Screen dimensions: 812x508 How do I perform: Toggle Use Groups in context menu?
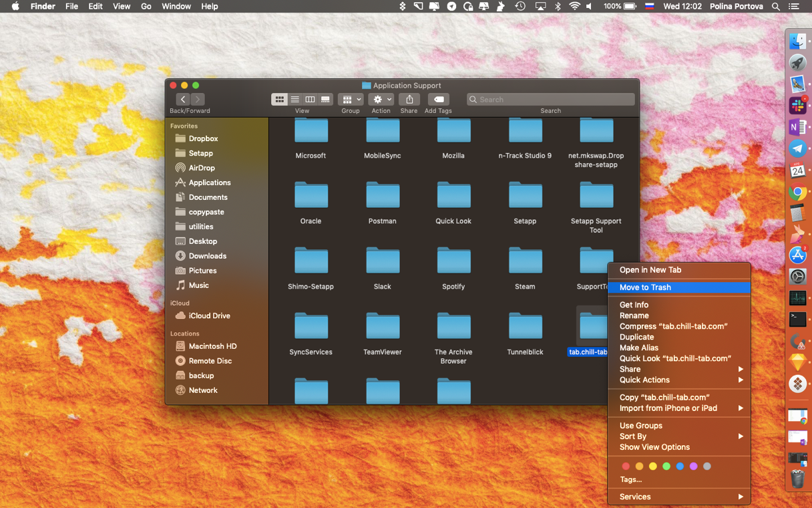pyautogui.click(x=679, y=426)
